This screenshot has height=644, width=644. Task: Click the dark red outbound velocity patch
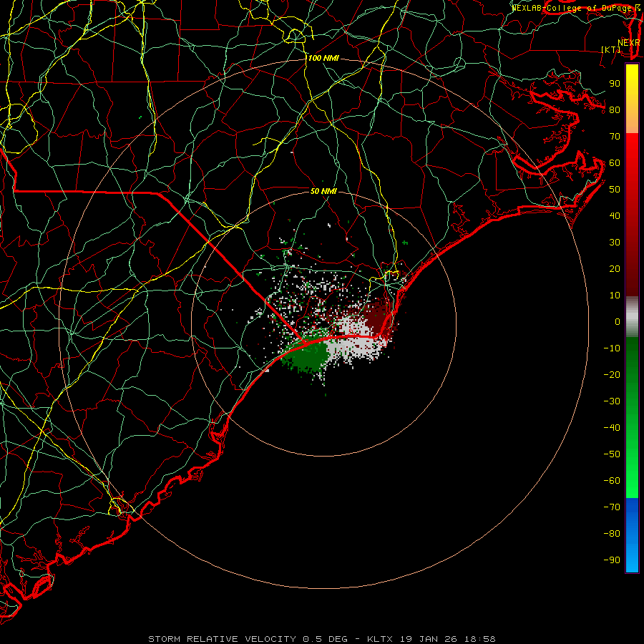pos(377,318)
